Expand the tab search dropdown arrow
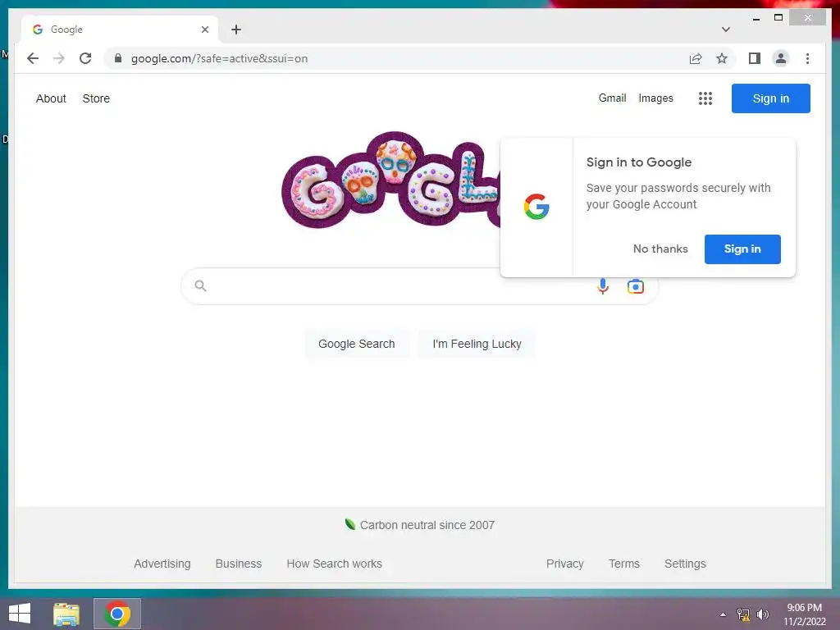Screen dimensions: 840x630 pos(725,30)
